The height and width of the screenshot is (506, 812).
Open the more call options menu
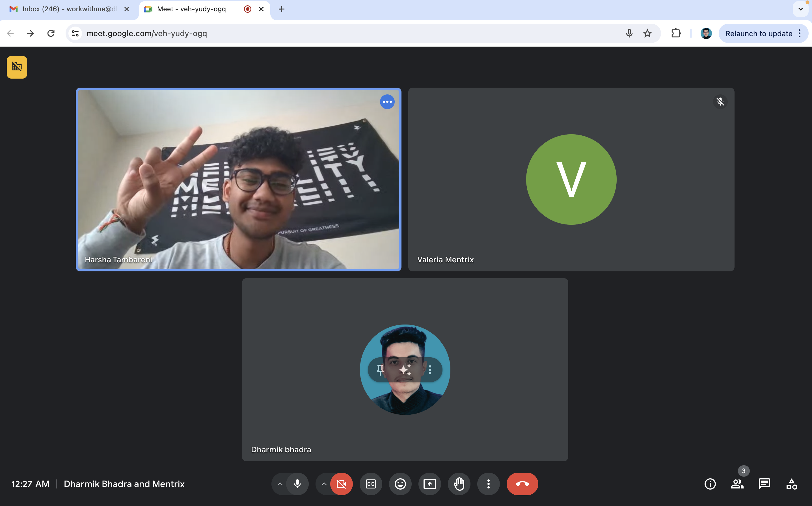click(488, 484)
